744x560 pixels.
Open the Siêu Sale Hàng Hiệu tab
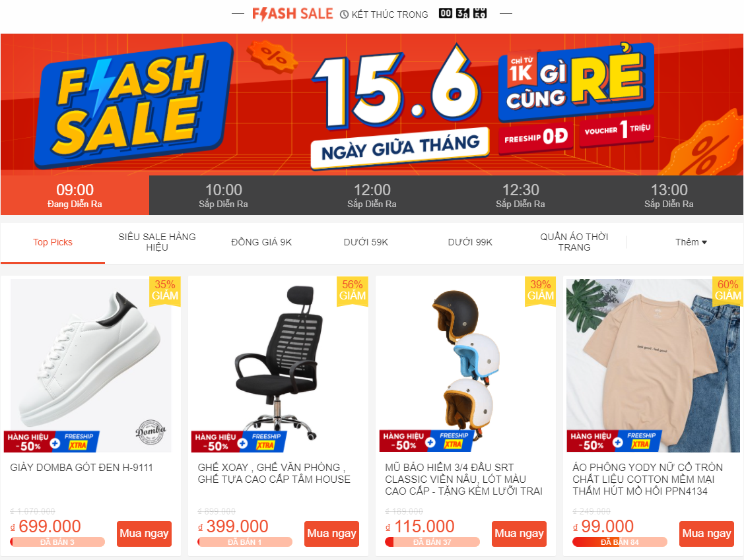click(157, 242)
